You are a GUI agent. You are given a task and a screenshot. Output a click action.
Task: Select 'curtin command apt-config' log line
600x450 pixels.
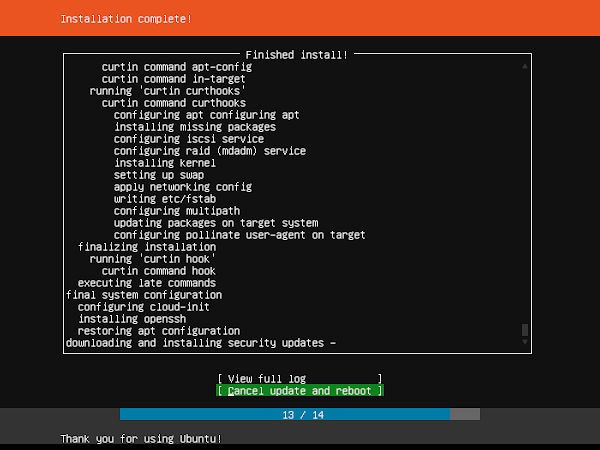click(177, 67)
